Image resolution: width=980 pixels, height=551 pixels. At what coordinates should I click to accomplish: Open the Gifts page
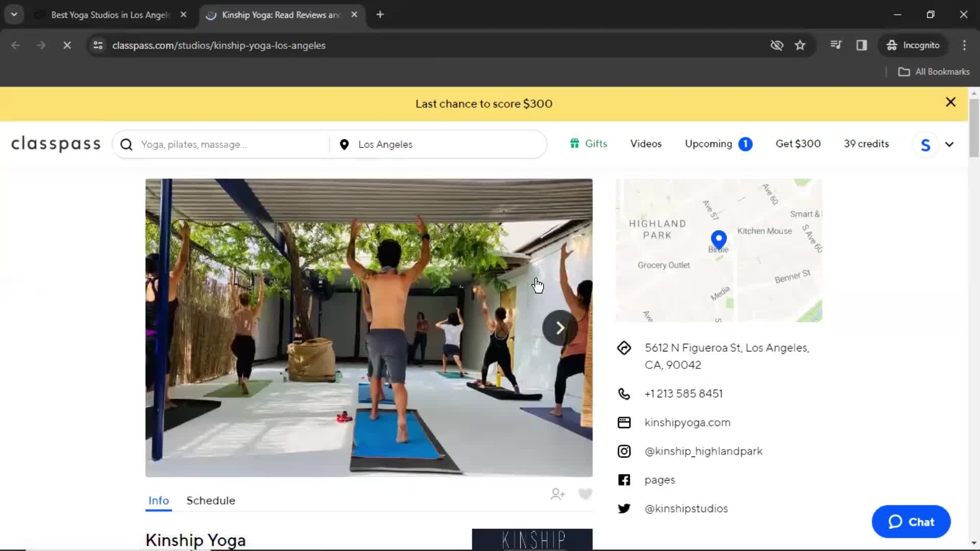tap(589, 144)
